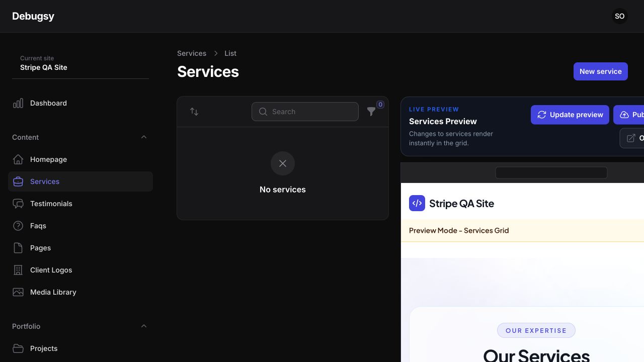Go to Dashboard

80,103
